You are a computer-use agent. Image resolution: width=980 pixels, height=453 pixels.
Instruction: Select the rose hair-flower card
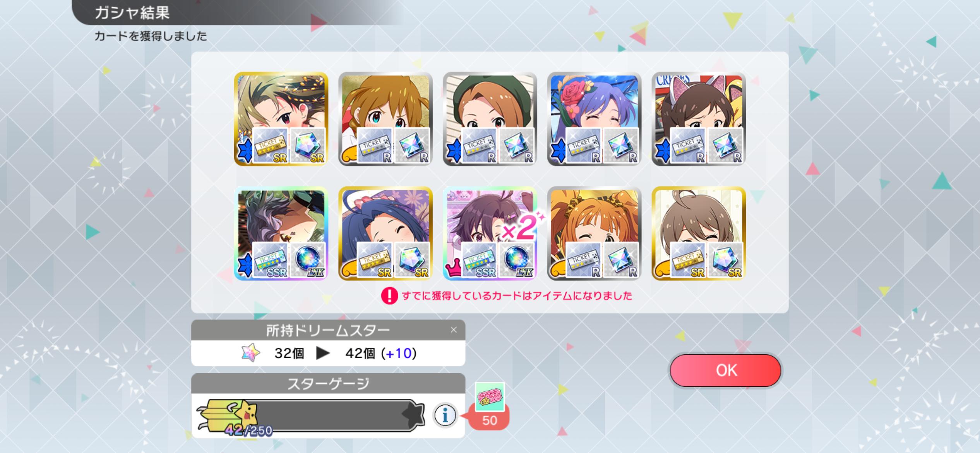pyautogui.click(x=594, y=119)
